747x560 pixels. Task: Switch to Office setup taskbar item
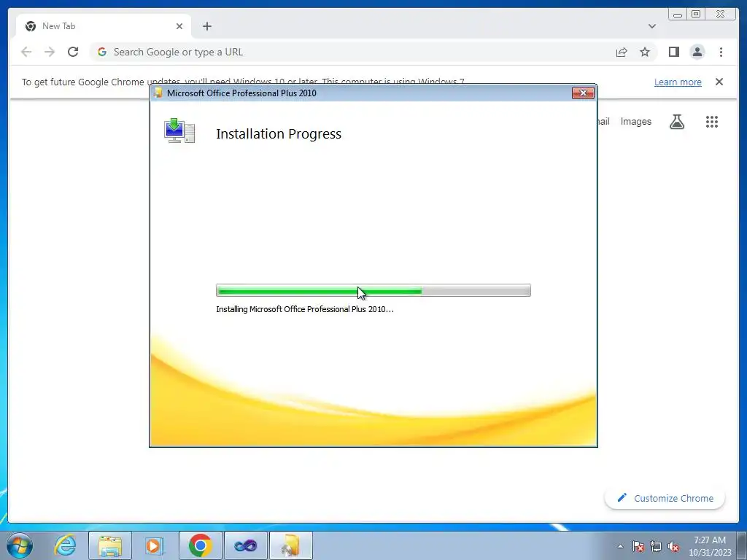[x=290, y=545]
